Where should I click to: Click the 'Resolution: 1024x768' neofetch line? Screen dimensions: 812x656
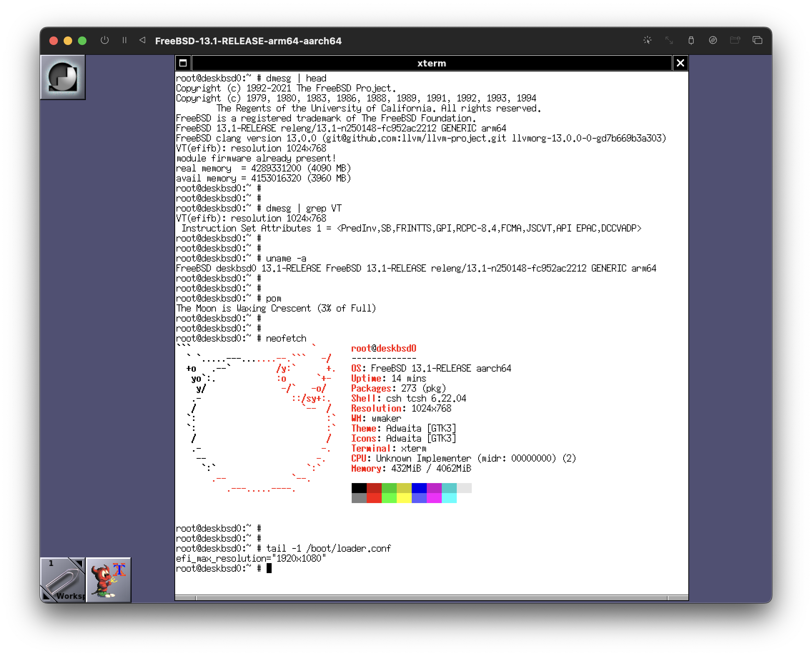pos(401,408)
